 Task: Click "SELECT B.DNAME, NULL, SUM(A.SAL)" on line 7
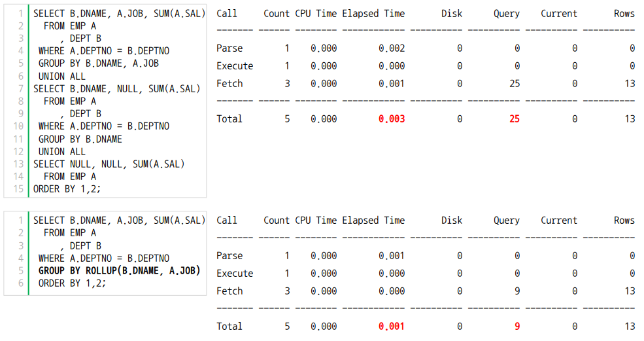tap(116, 89)
